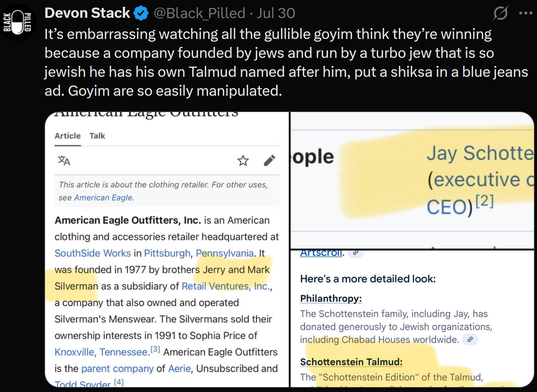Switch to the Article tab
537x392 pixels.
(x=68, y=136)
